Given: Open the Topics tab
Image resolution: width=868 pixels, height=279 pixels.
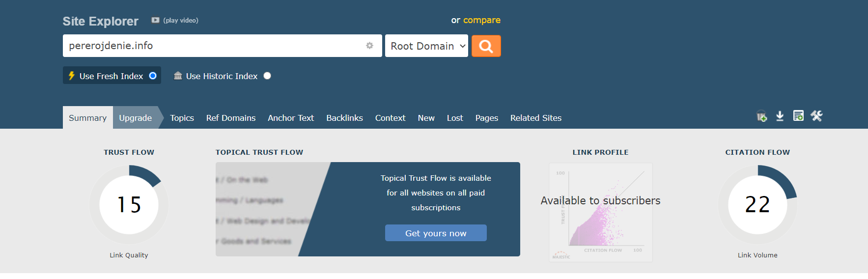Looking at the screenshot, I should tap(182, 118).
